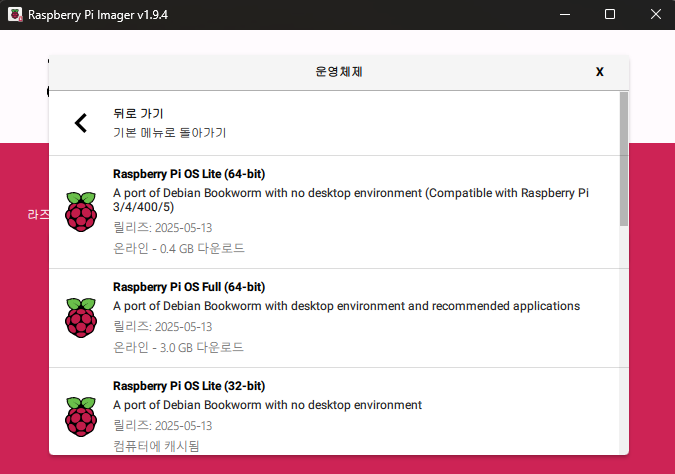675x474 pixels.
Task: Select Raspberry Pi OS Lite (64-bit) title
Action: coord(189,174)
